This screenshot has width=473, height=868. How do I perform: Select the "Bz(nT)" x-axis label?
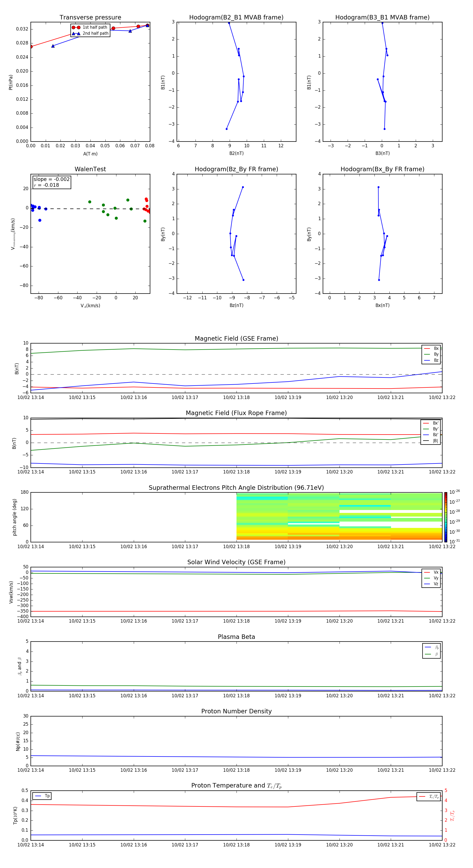(x=236, y=305)
